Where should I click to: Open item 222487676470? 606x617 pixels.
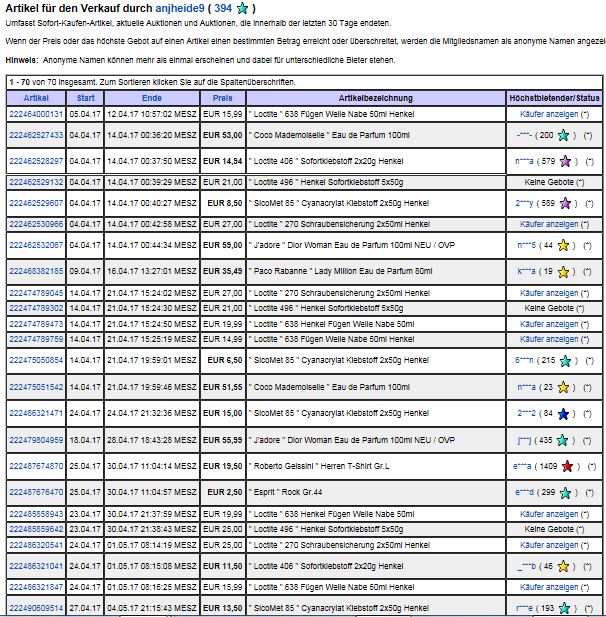click(x=36, y=492)
